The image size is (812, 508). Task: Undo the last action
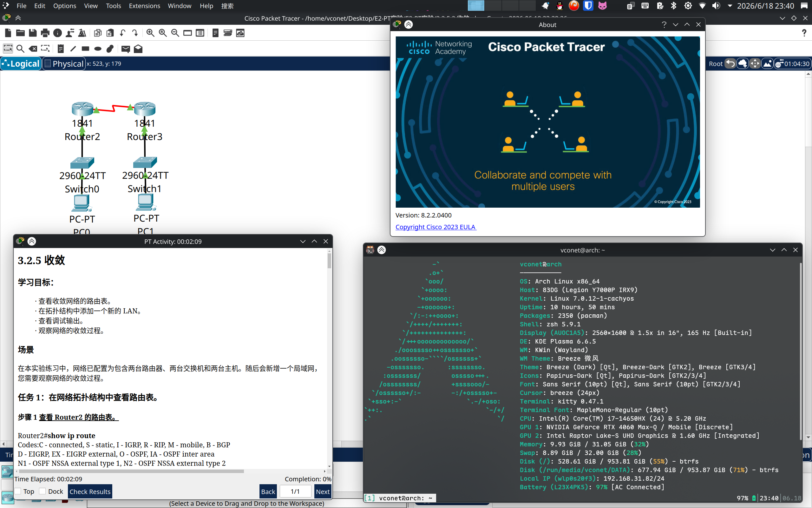click(x=122, y=33)
